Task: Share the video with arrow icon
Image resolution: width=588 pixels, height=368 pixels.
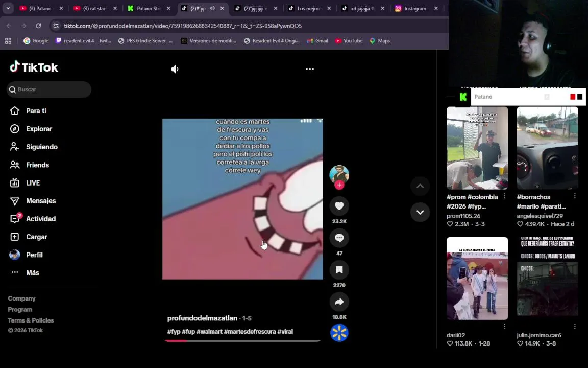Action: (339, 302)
